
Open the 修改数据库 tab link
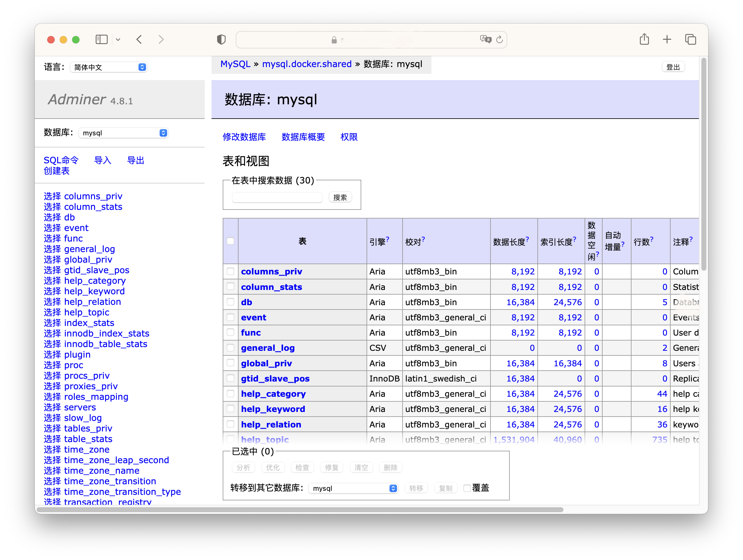click(244, 137)
